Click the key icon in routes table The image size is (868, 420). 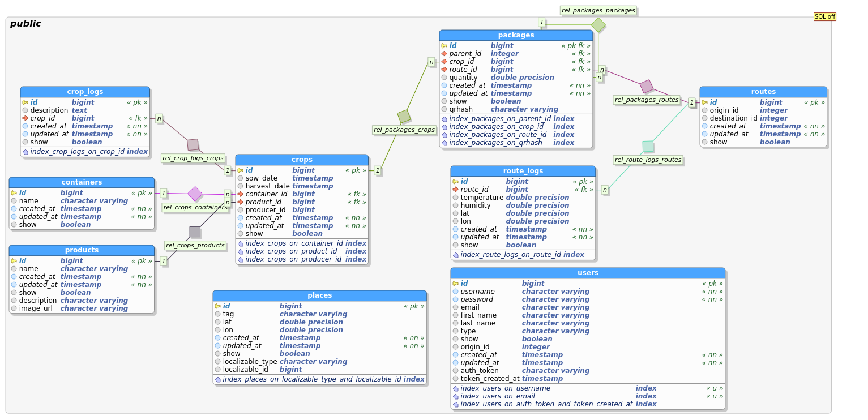pos(704,102)
